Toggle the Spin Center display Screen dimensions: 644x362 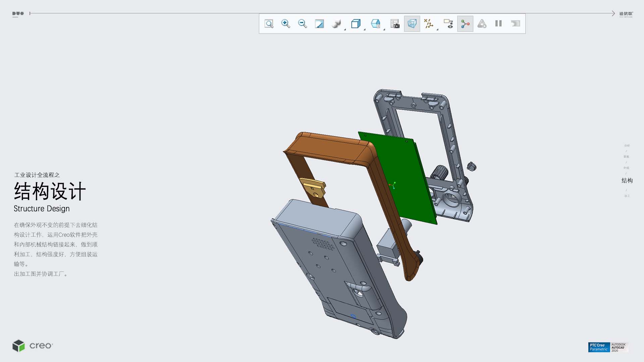coord(465,24)
